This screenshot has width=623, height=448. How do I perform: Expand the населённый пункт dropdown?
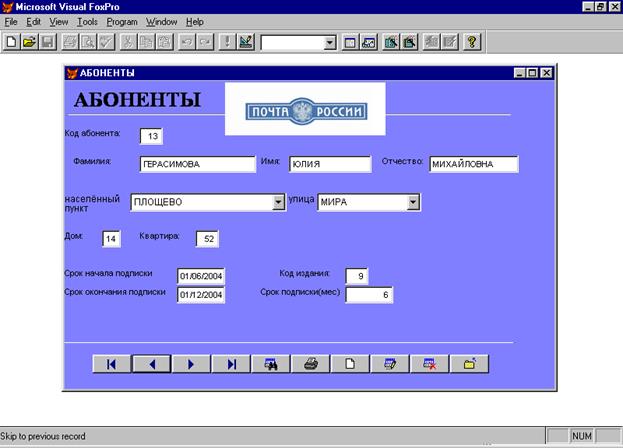(279, 202)
